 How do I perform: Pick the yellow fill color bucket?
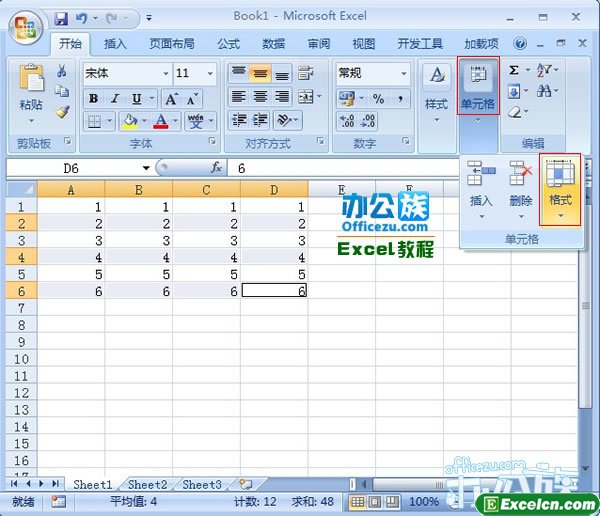(x=129, y=122)
